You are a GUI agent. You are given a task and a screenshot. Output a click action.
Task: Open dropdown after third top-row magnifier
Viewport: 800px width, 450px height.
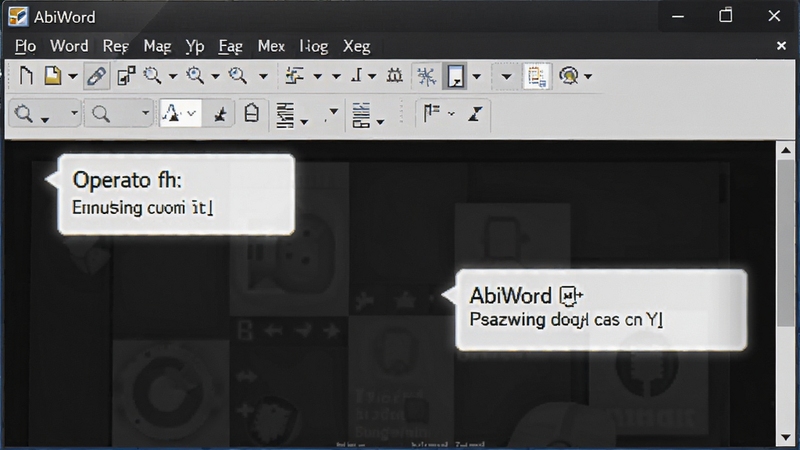point(263,77)
